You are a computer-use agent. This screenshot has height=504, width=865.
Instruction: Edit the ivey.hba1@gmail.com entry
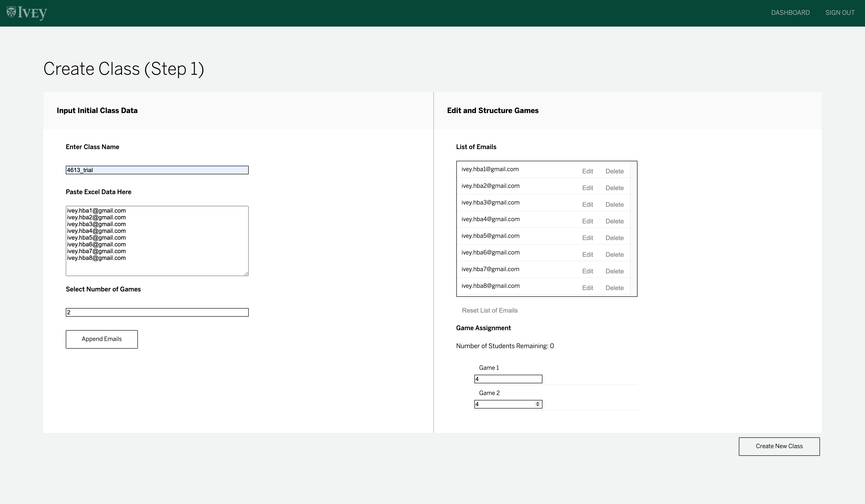[587, 171]
